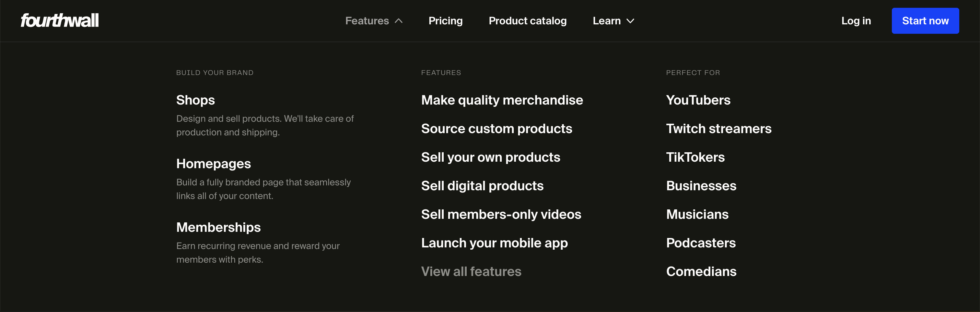
Task: Open the Shops feature page
Action: 195,100
